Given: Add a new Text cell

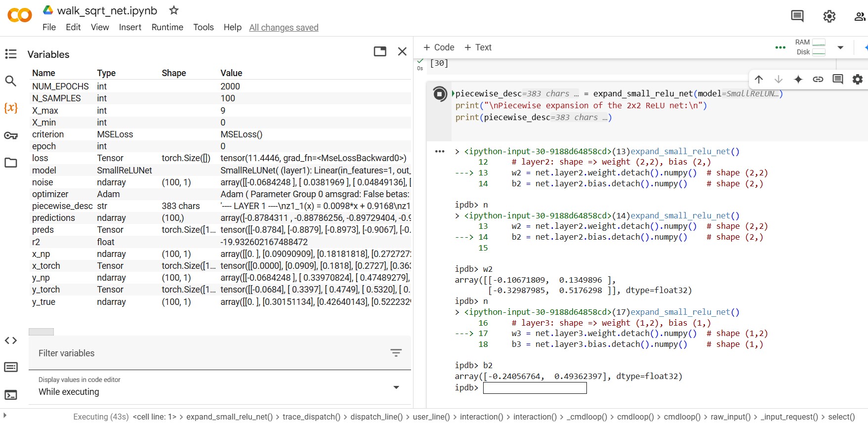Looking at the screenshot, I should (x=478, y=47).
